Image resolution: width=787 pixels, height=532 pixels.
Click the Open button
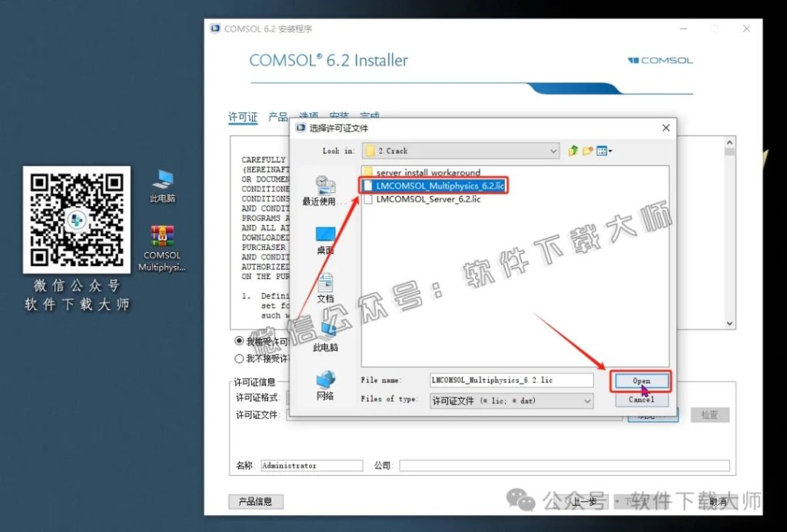[641, 381]
